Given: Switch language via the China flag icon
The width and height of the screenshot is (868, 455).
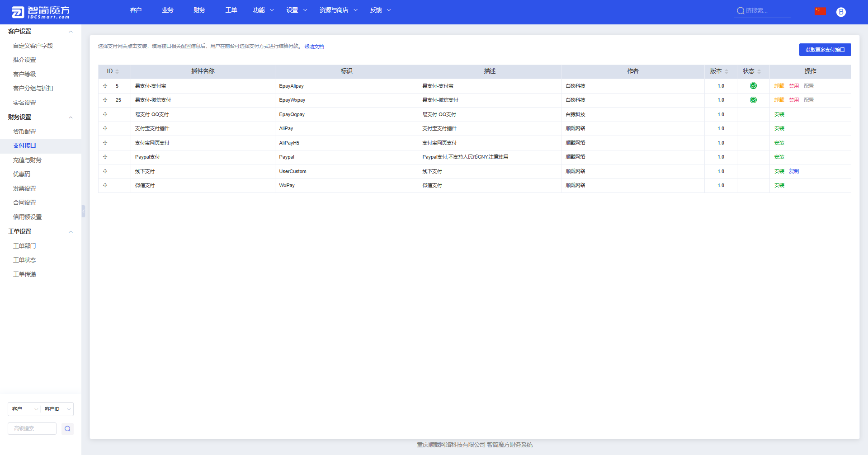Looking at the screenshot, I should coord(820,11).
